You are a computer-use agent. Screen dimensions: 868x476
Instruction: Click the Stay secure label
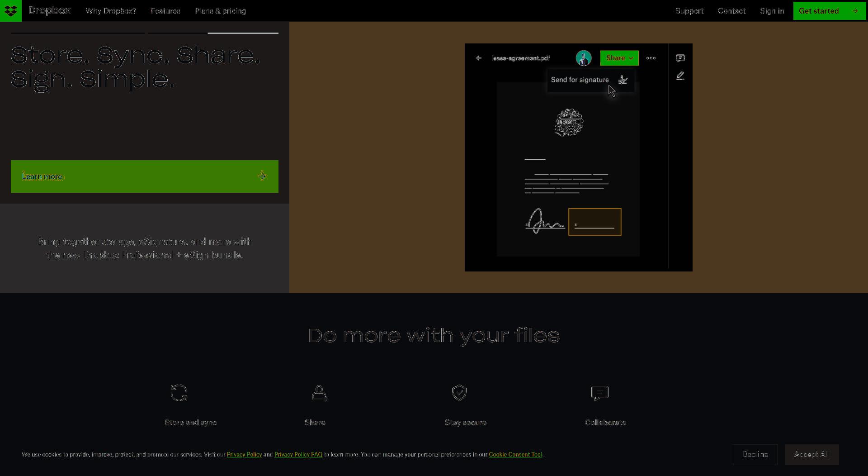[466, 423]
